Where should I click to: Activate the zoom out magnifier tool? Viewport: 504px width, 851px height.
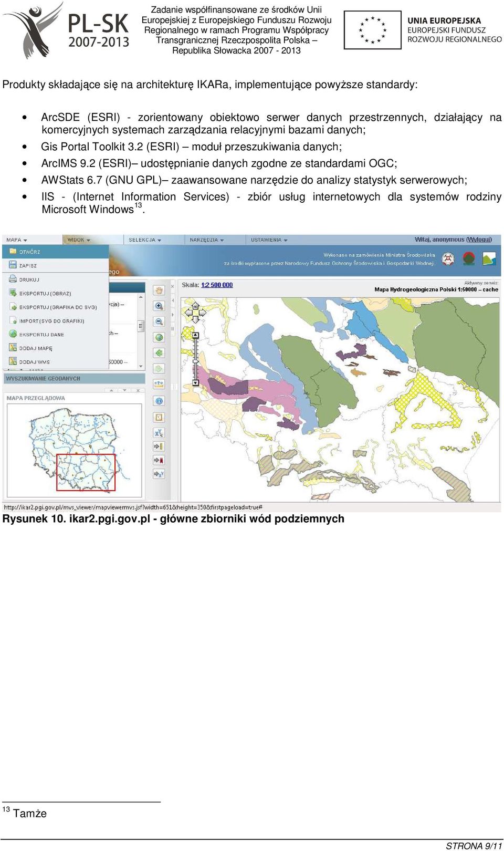click(159, 321)
